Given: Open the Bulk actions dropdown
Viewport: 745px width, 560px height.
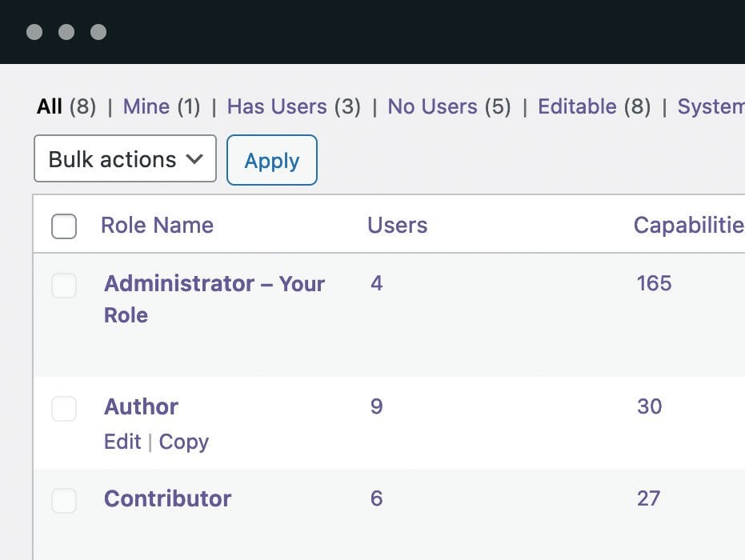Looking at the screenshot, I should click(125, 159).
